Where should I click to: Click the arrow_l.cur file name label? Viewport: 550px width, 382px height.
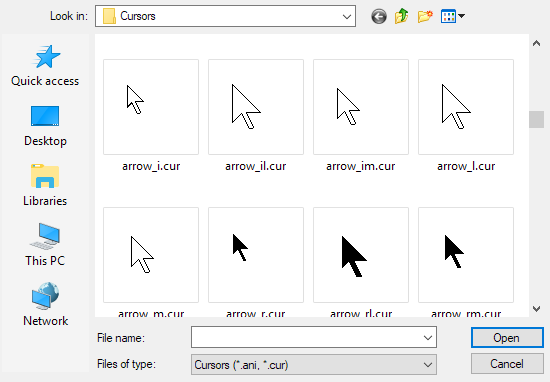[x=466, y=166]
